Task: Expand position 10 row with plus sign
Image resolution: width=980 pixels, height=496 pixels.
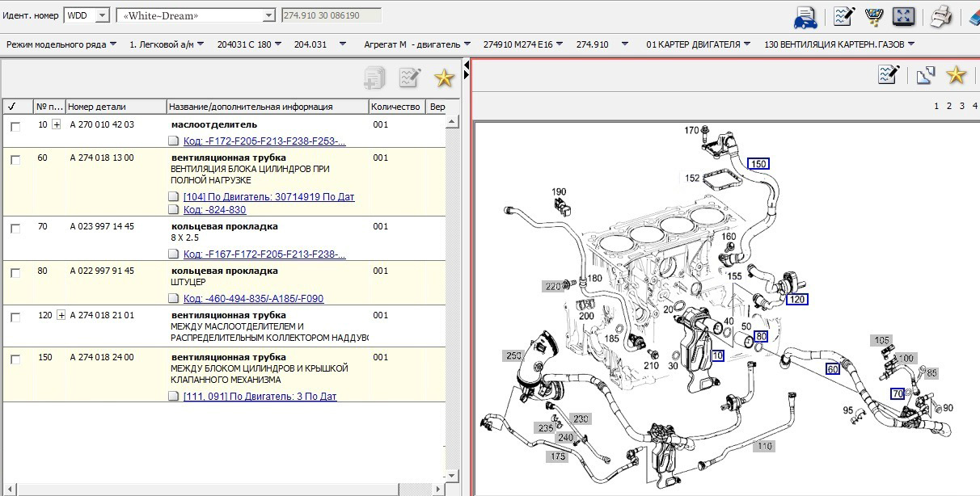Action: [57, 124]
